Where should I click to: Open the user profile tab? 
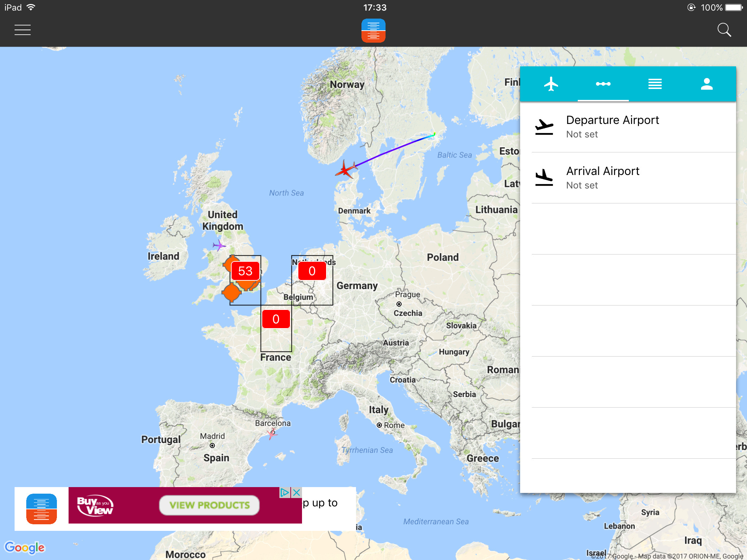[707, 84]
